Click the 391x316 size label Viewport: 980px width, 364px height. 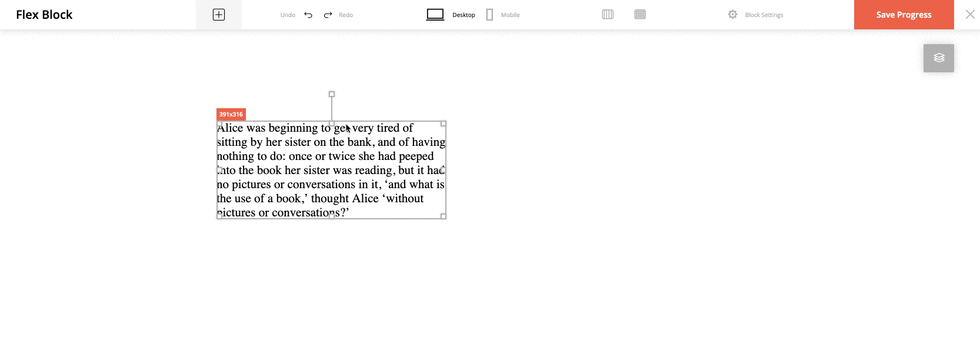(x=231, y=115)
